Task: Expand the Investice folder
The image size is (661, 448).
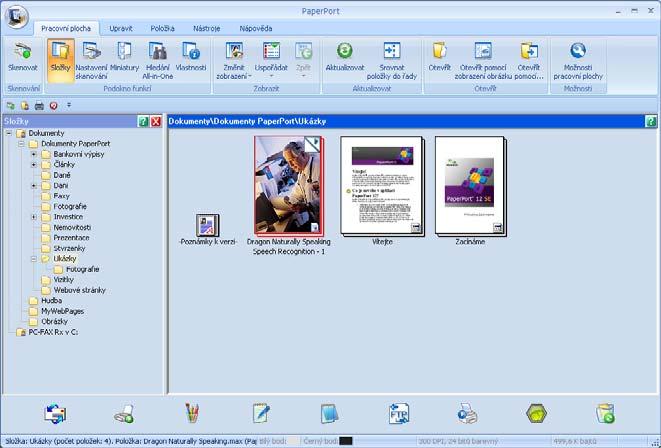Action: click(x=34, y=217)
